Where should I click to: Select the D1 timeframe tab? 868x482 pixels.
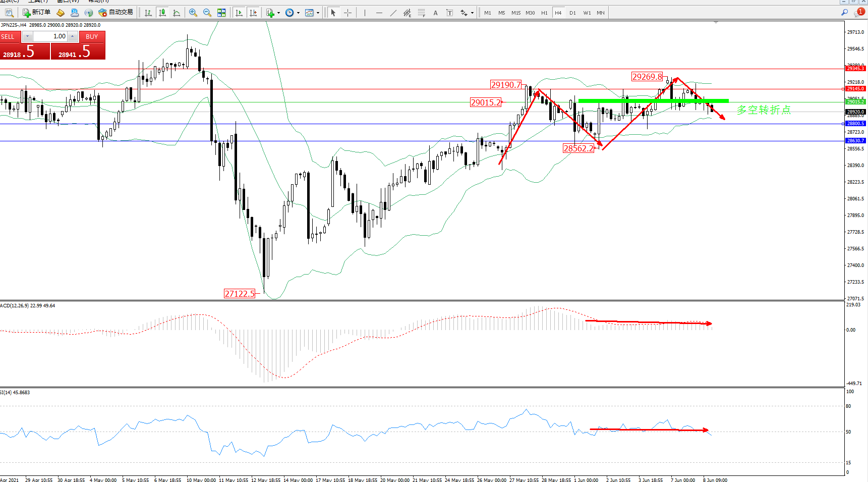tap(572, 13)
